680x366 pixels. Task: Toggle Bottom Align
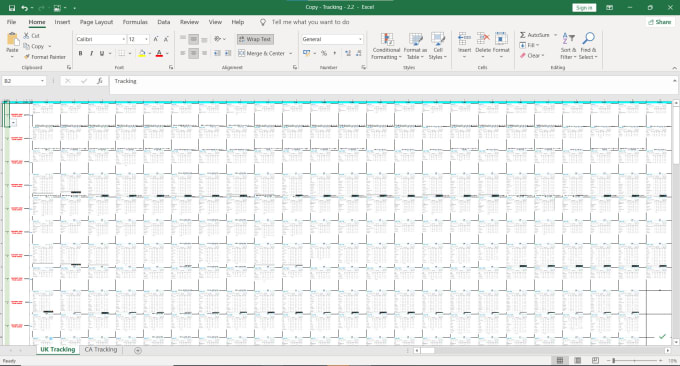[x=204, y=39]
